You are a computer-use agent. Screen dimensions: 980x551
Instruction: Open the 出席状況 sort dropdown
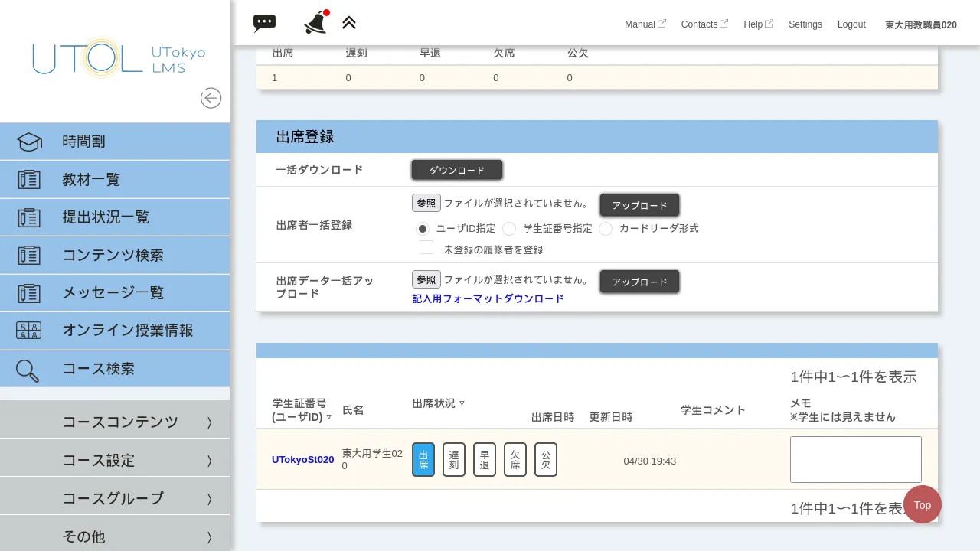pyautogui.click(x=462, y=403)
